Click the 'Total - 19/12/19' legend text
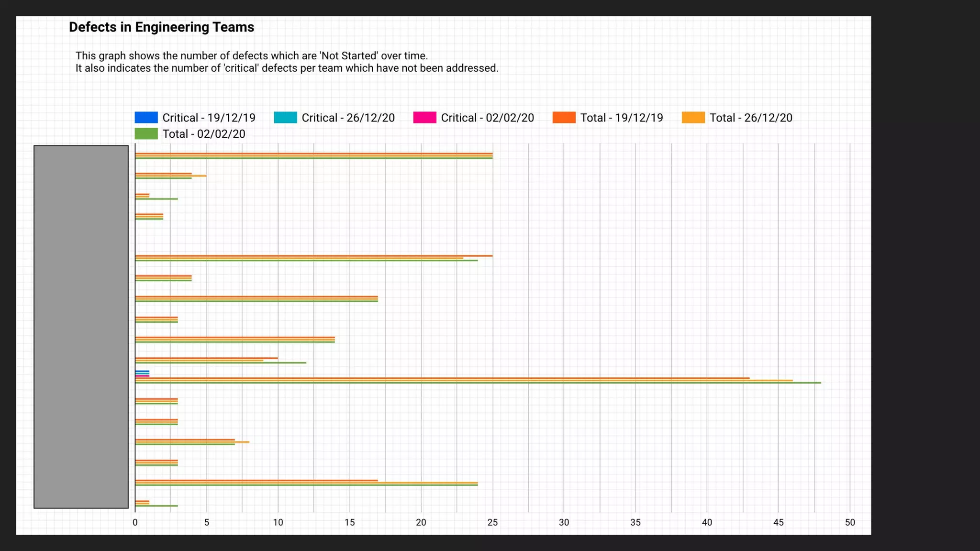This screenshot has height=551, width=980. [622, 118]
